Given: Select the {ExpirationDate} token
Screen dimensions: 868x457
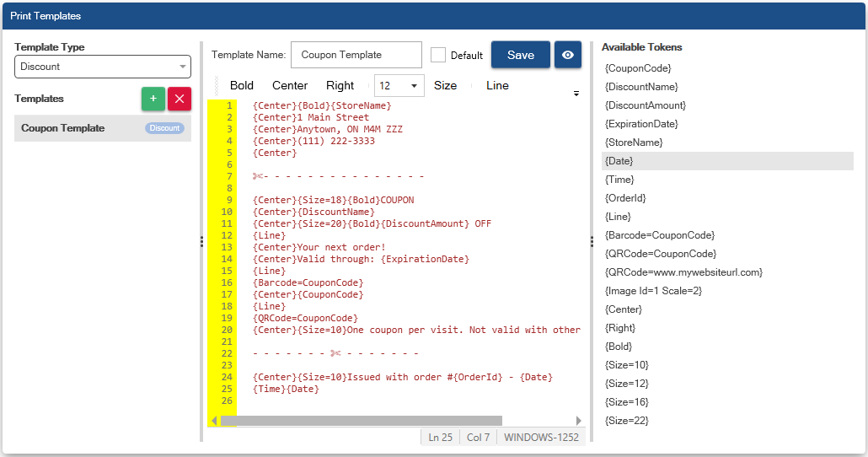Looking at the screenshot, I should 641,124.
